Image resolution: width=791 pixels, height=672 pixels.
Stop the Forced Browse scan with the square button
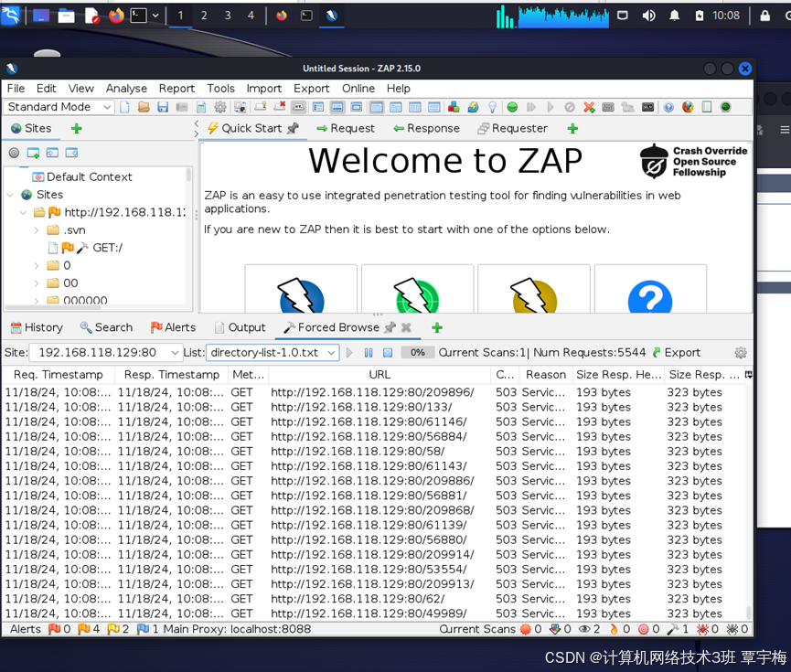[x=387, y=350]
